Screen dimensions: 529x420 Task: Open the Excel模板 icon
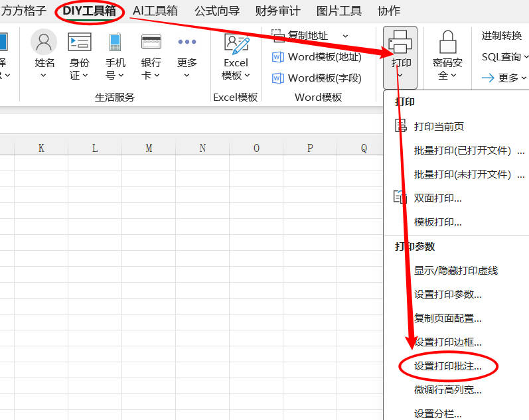[236, 44]
